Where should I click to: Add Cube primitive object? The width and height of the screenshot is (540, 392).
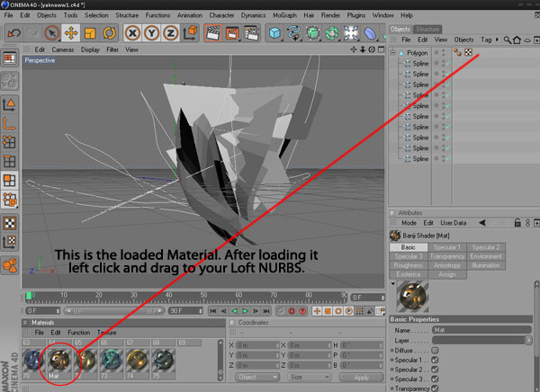(274, 33)
